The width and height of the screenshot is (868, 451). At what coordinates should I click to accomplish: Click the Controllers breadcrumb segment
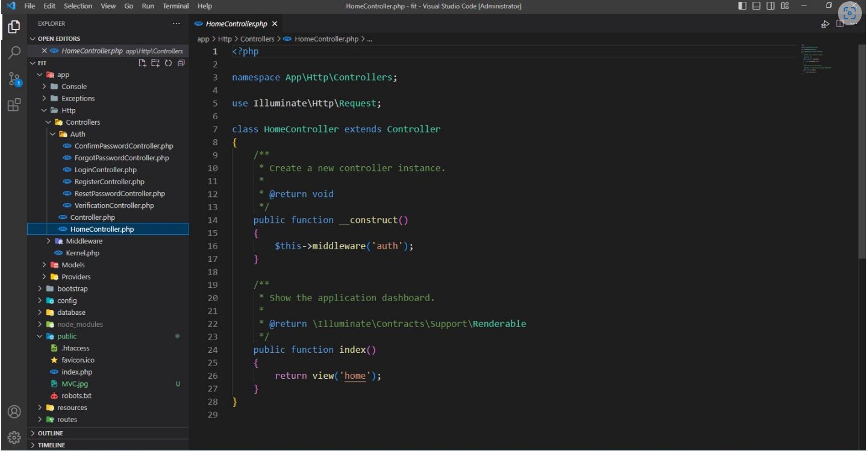point(257,39)
